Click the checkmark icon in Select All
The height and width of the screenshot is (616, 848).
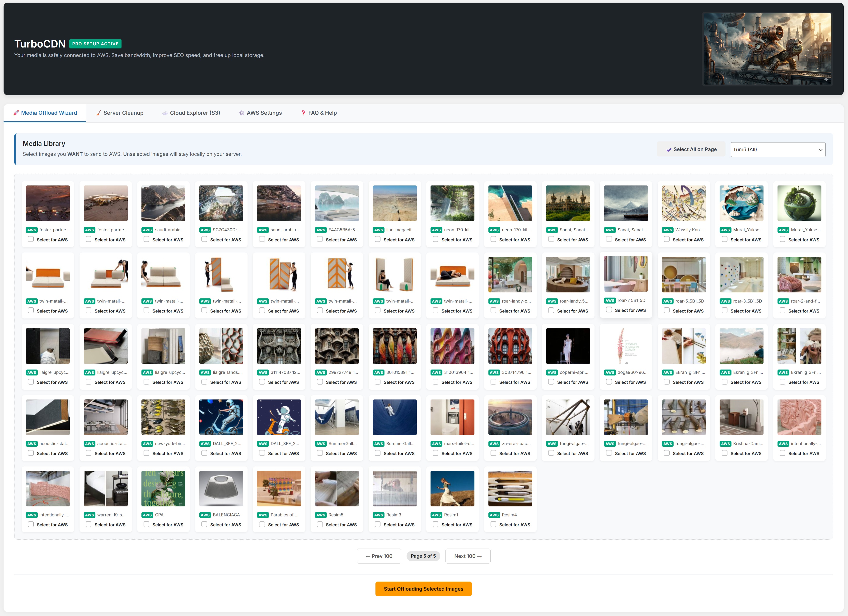(669, 150)
